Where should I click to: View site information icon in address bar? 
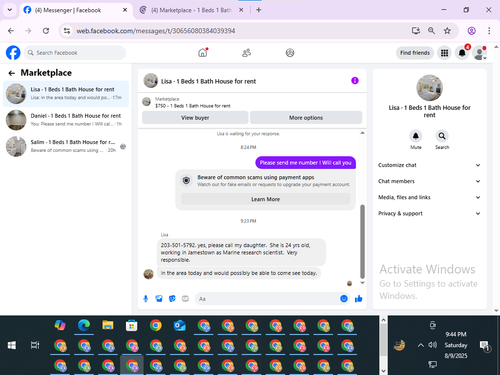point(67,31)
